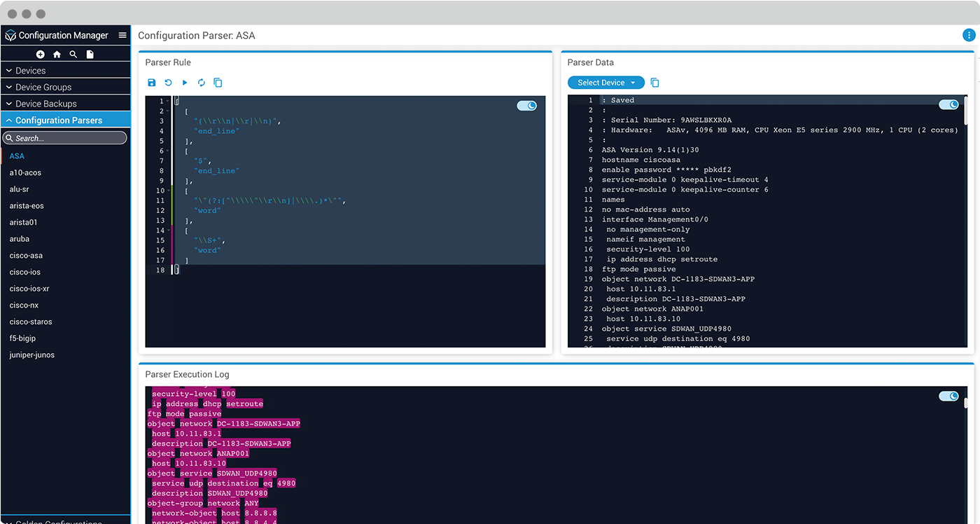980x524 pixels.
Task: Click "ftp mode passive" in Parser Data
Action: pos(638,269)
